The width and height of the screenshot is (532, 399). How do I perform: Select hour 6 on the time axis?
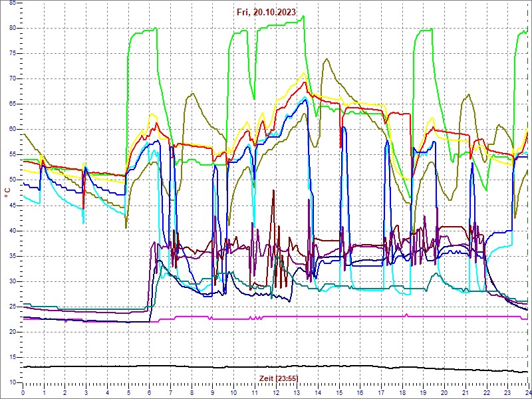point(149,392)
